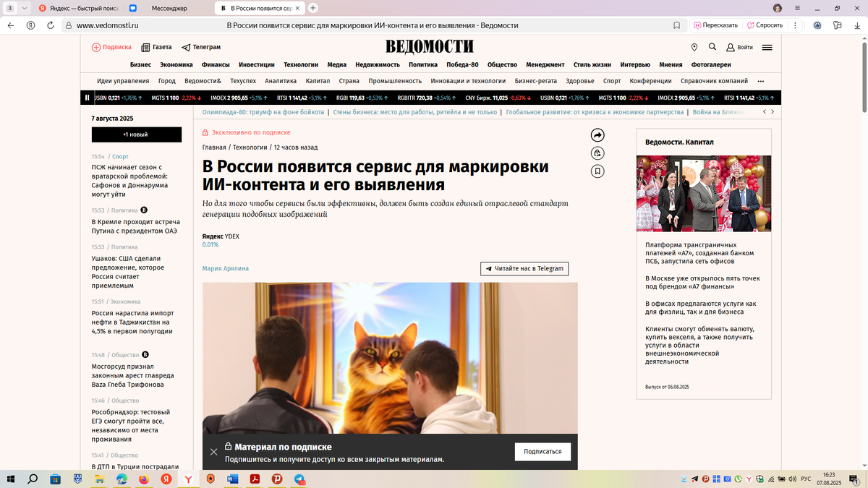Open Alice assistant icon in browser toolbar
The width and height of the screenshot is (868, 488).
click(817, 24)
